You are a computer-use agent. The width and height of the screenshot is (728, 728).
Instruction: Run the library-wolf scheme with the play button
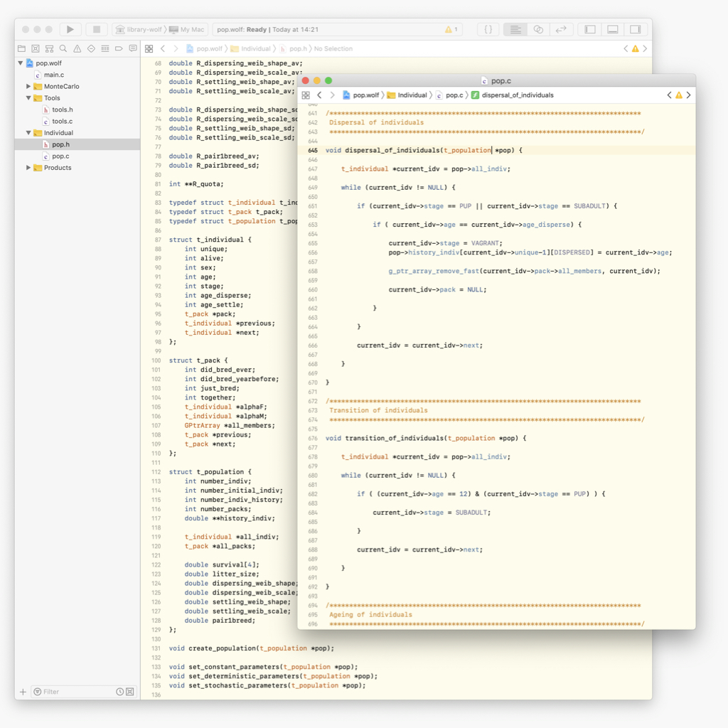coord(69,29)
